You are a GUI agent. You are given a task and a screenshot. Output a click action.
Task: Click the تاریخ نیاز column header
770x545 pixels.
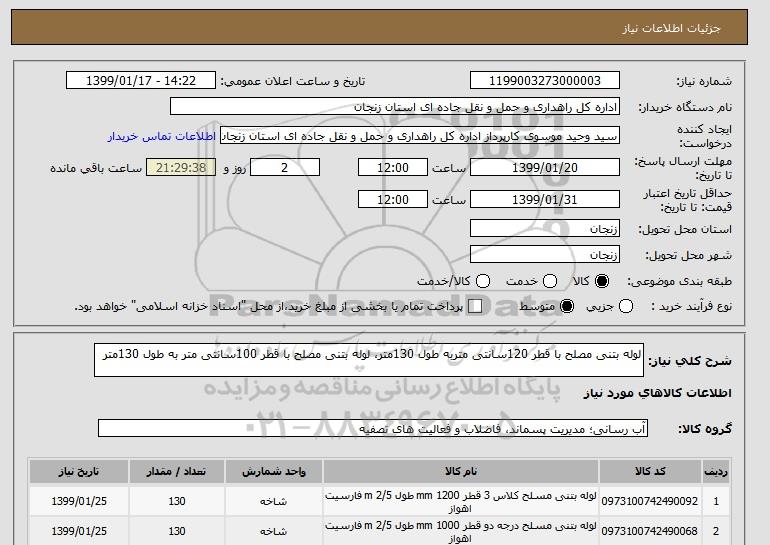pyautogui.click(x=79, y=471)
